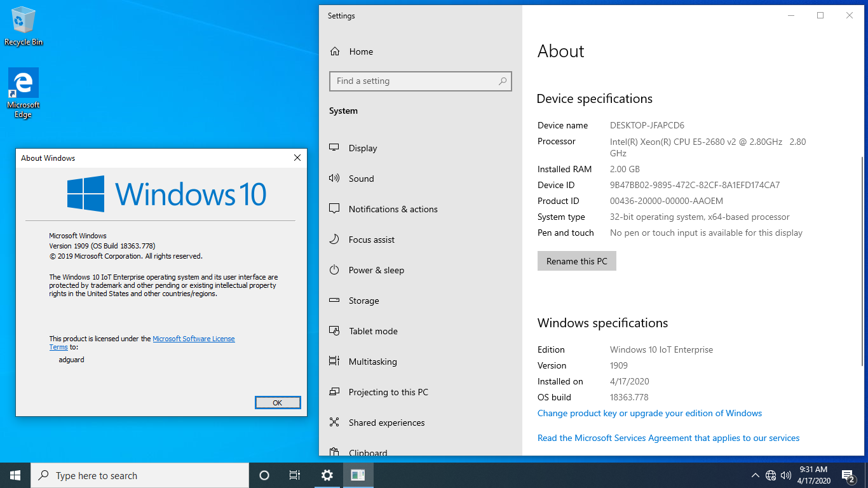Click the device name DESKTOP-JFAPCD6
The height and width of the screenshot is (488, 868).
click(647, 125)
